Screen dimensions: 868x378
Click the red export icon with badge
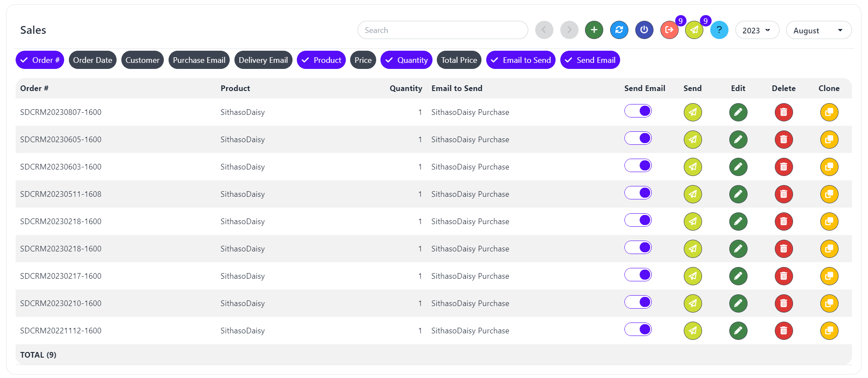(670, 30)
